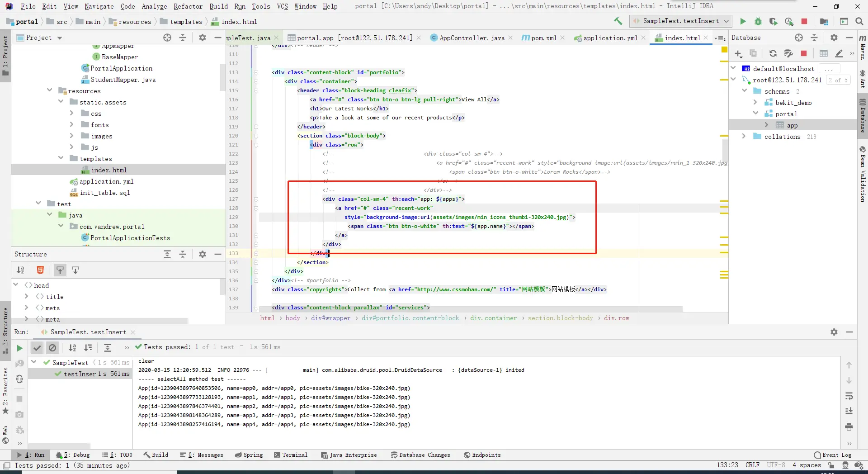Click div.container in breadcrumb bar

coord(493,318)
